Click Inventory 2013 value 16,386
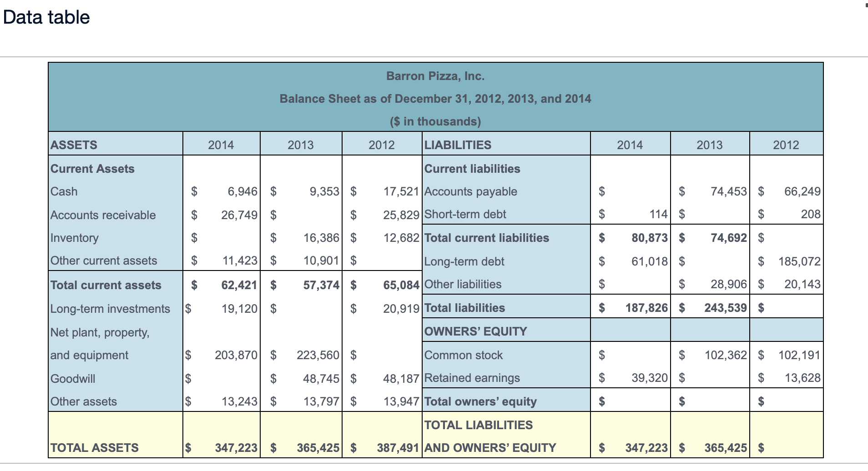This screenshot has width=868, height=471. [322, 238]
